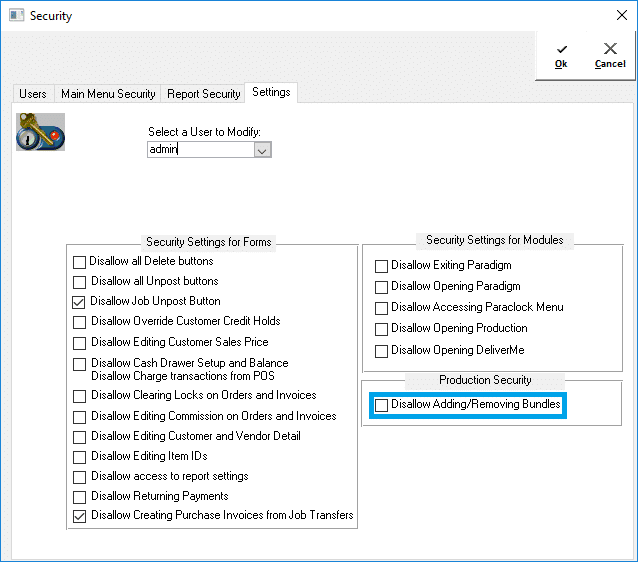Click the admin user text field
638x562 pixels.
[199, 150]
